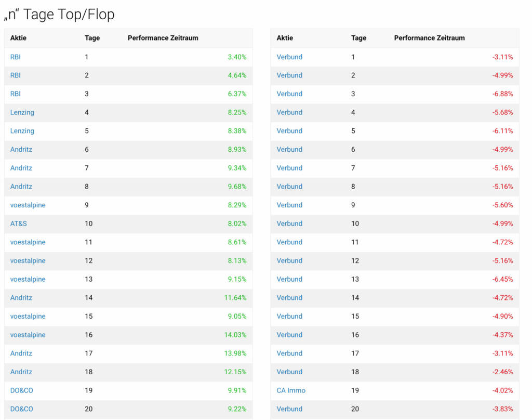Click the Verbund link showing -6.88%
The width and height of the screenshot is (532, 420).
(289, 94)
